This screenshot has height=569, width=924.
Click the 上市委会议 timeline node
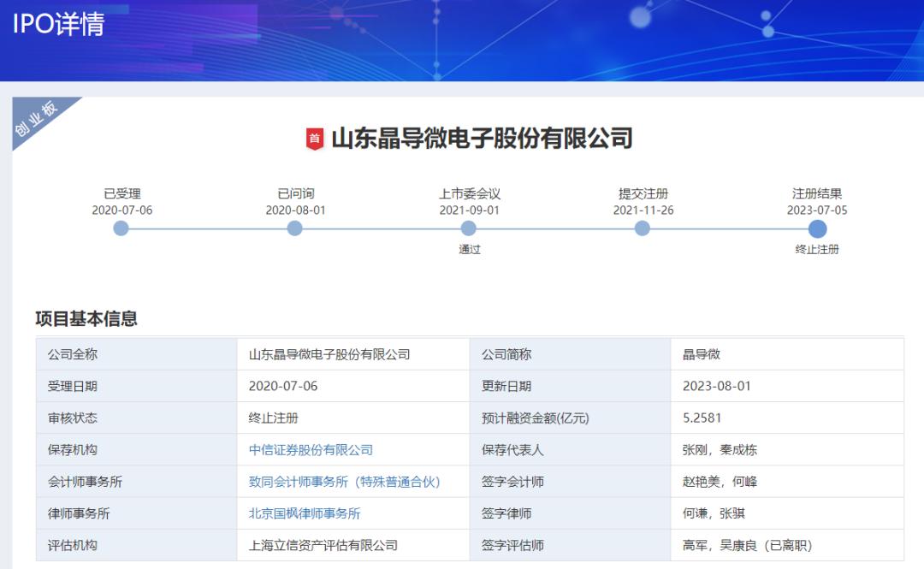(x=469, y=228)
